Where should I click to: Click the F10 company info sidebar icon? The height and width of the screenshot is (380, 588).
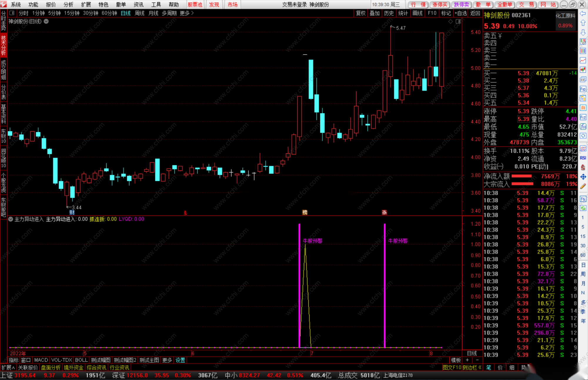pyautogui.click(x=583, y=89)
